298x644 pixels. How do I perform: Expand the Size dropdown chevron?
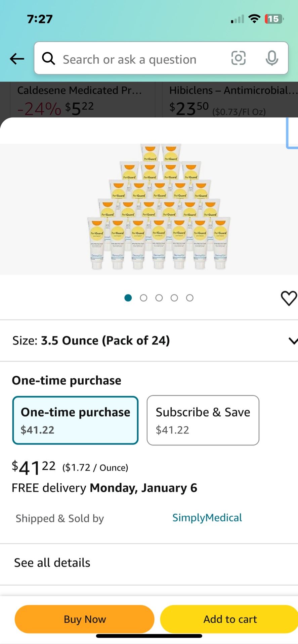pos(293,341)
